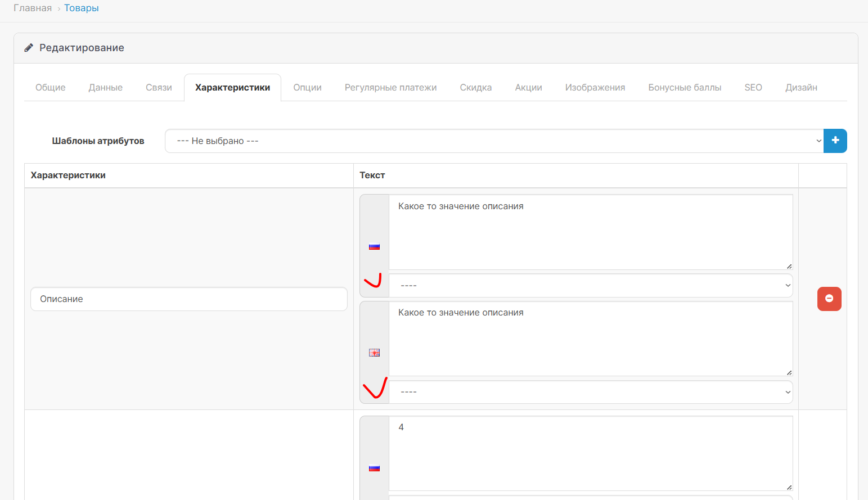The image size is (868, 500).
Task: Go to the Опции tab
Action: (307, 88)
